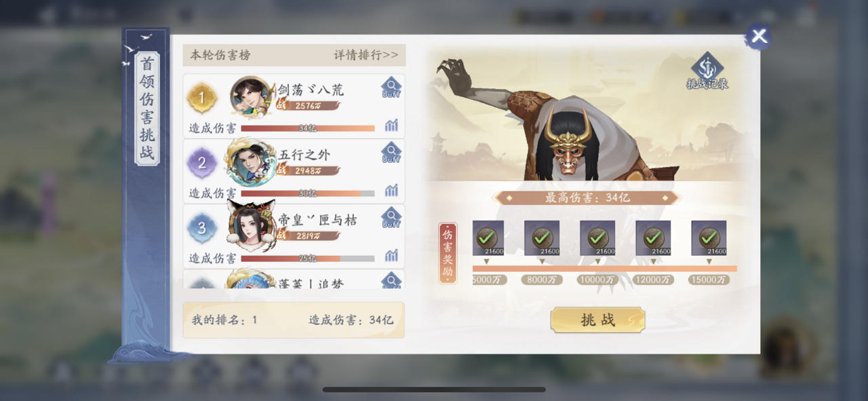Click avatar of 五行之外
This screenshot has height=401, width=868.
pos(251,162)
